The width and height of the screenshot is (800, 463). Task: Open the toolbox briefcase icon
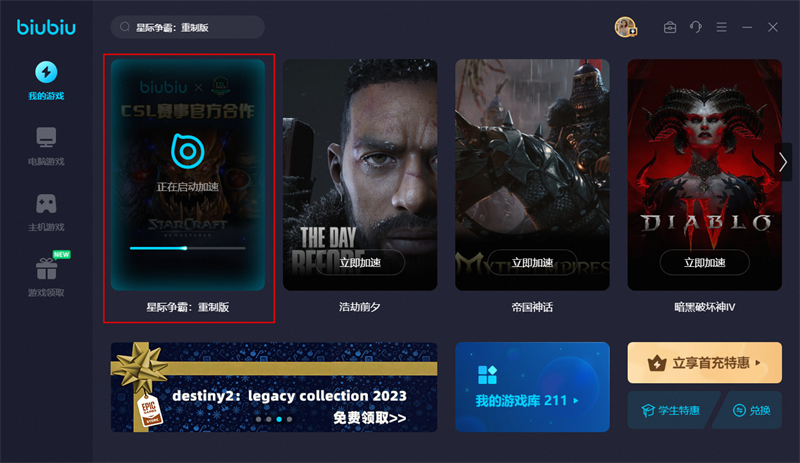(x=670, y=27)
